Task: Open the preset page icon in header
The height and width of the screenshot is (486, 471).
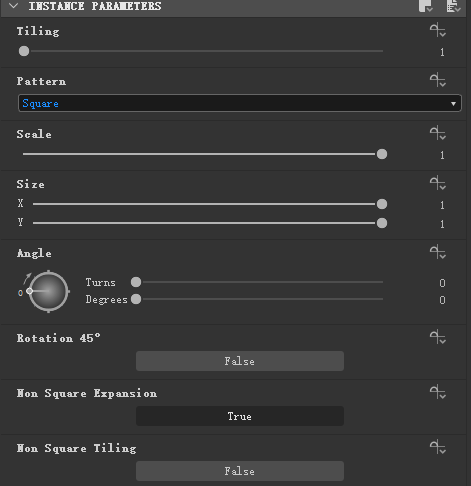Action: click(x=426, y=6)
